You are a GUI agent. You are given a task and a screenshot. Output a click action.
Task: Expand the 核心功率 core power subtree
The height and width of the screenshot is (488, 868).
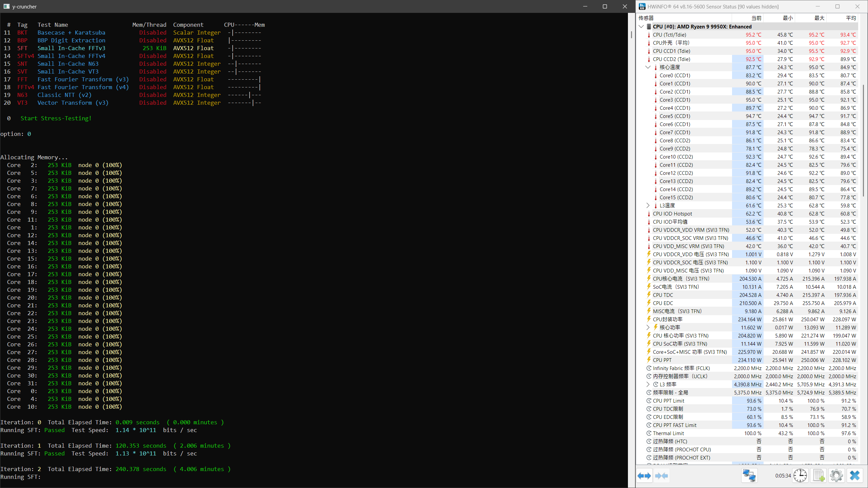click(648, 327)
